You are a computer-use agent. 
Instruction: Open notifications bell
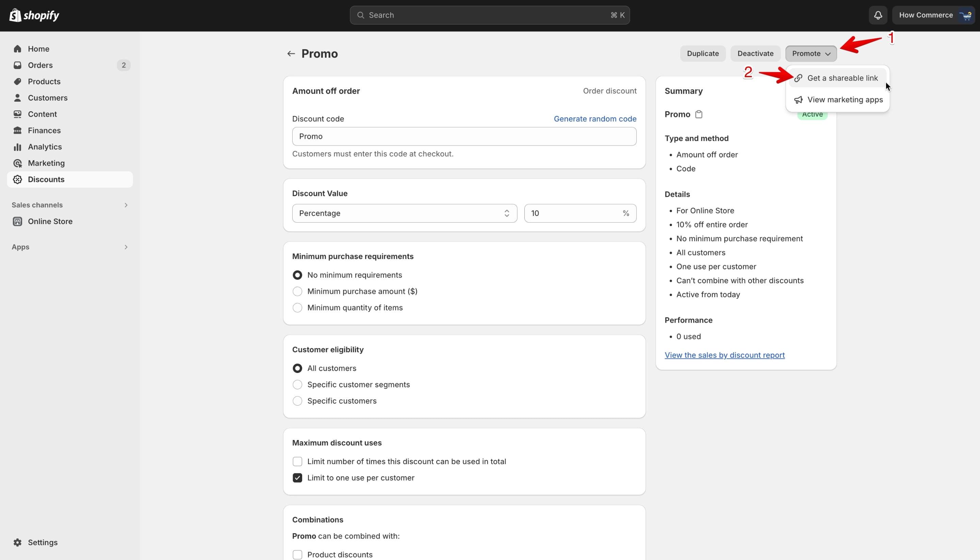point(878,15)
